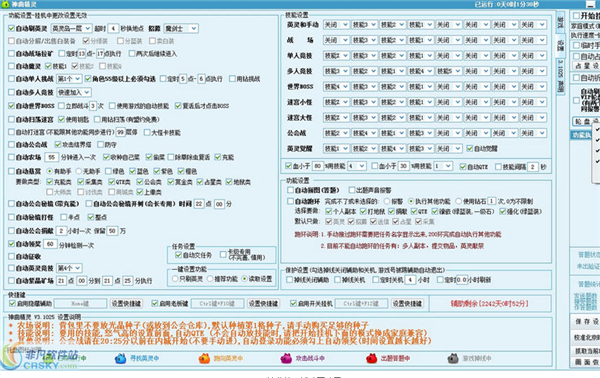Click 设置快捷键 button beside Ctrl键+F12键 field
Screen dimensions: 600x378
click(407, 304)
